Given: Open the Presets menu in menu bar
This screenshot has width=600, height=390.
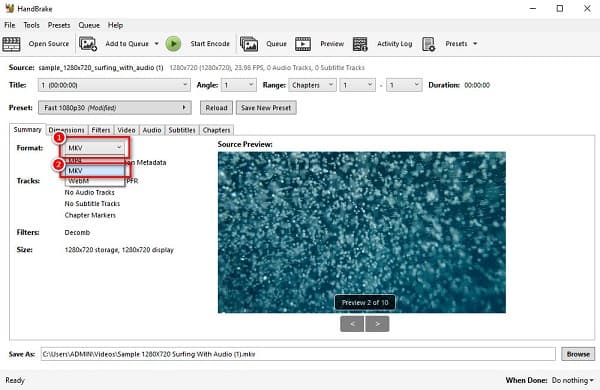Looking at the screenshot, I should click(x=59, y=25).
